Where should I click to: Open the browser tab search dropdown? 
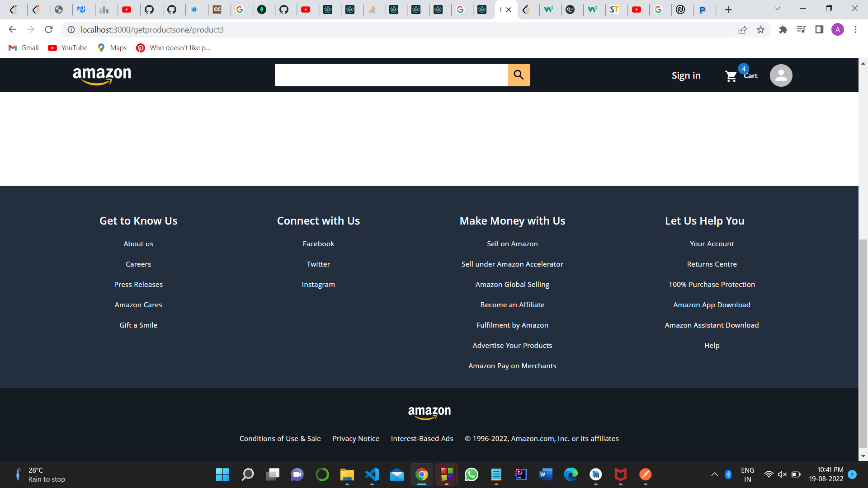coord(777,8)
